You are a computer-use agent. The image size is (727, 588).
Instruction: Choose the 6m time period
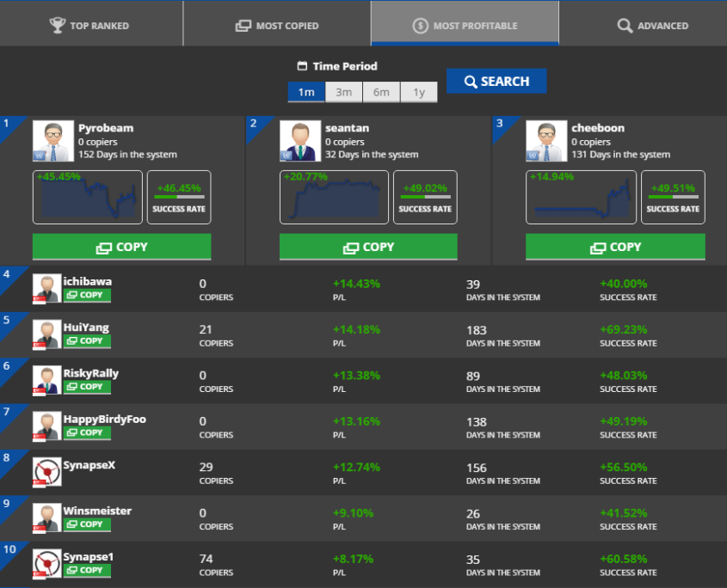coord(381,92)
